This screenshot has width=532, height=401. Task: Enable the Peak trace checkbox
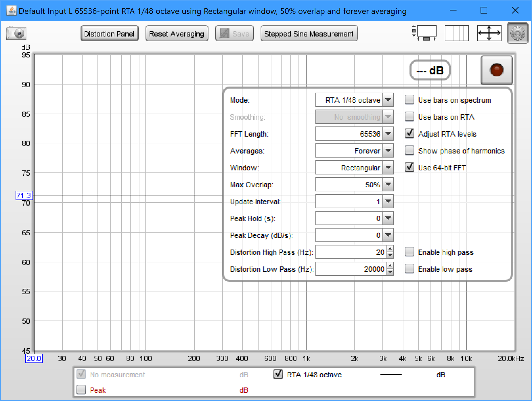(x=81, y=390)
